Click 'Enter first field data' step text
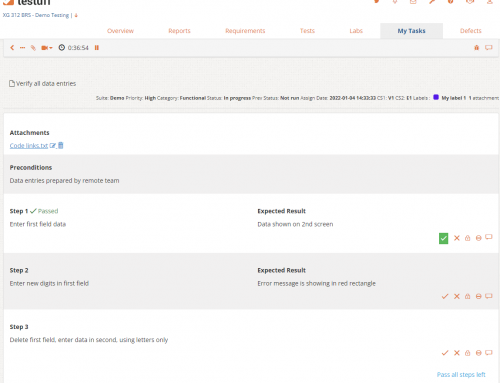The image size is (500, 383). pyautogui.click(x=38, y=224)
